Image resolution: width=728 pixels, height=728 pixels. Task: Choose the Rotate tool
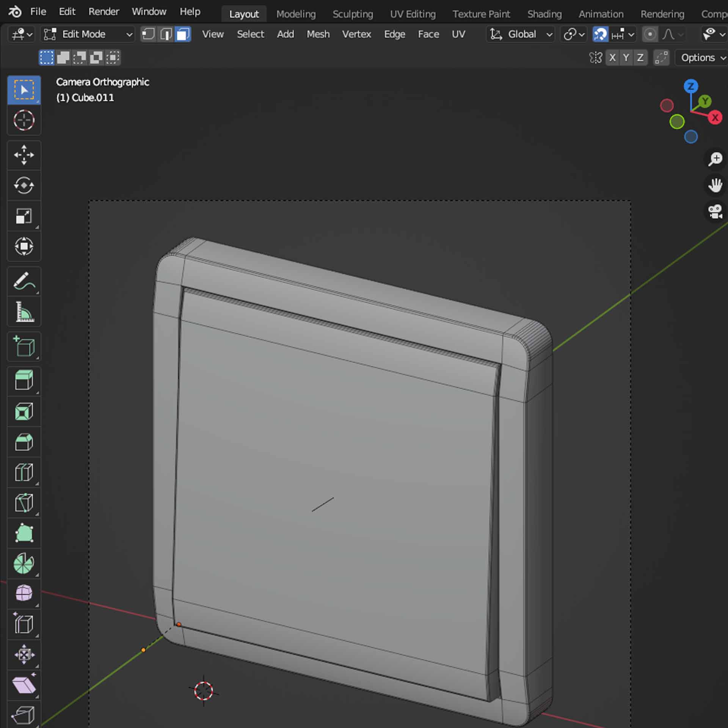pos(24,185)
